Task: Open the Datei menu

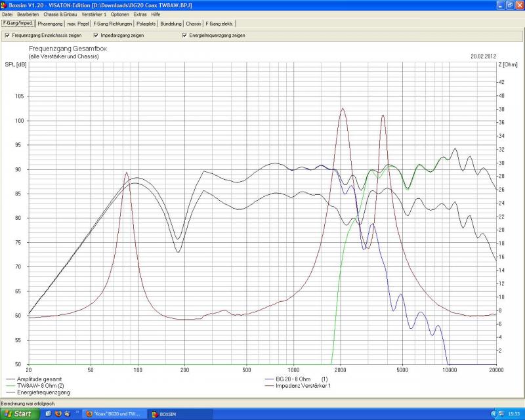Action: coord(7,14)
